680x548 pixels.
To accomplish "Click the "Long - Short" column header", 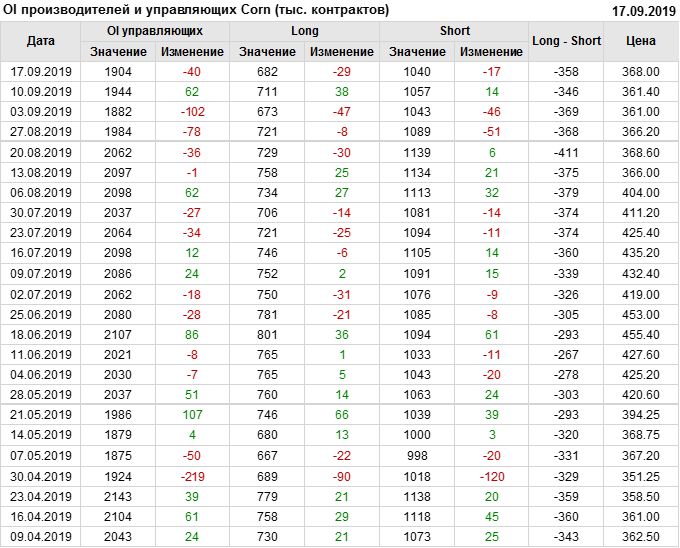I will 567,41.
